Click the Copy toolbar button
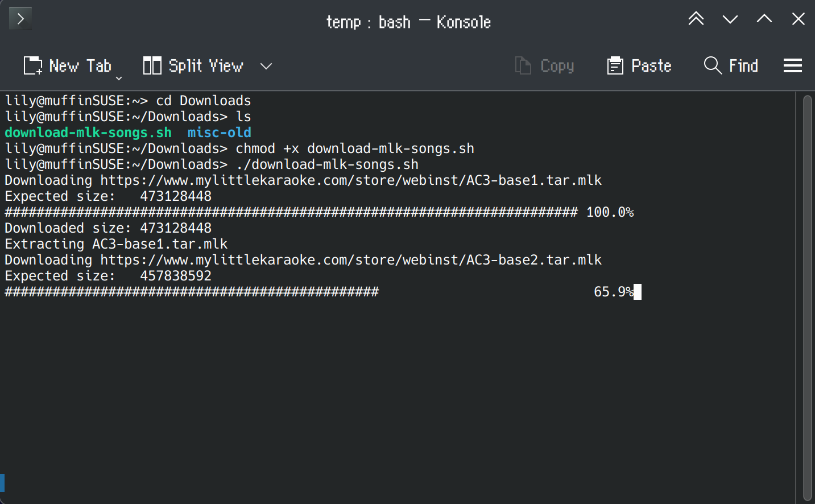The height and width of the screenshot is (504, 815). (x=544, y=66)
